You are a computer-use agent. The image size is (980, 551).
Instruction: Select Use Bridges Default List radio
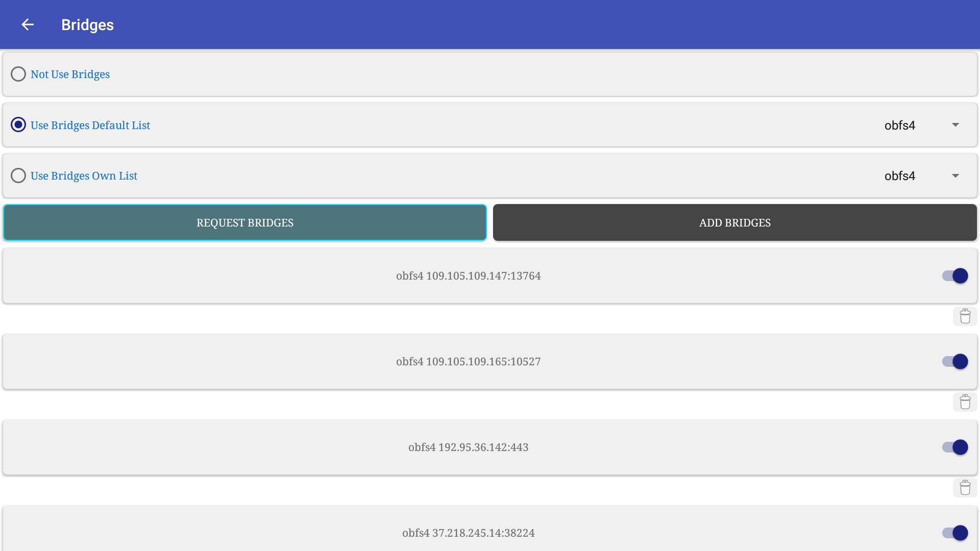[18, 125]
